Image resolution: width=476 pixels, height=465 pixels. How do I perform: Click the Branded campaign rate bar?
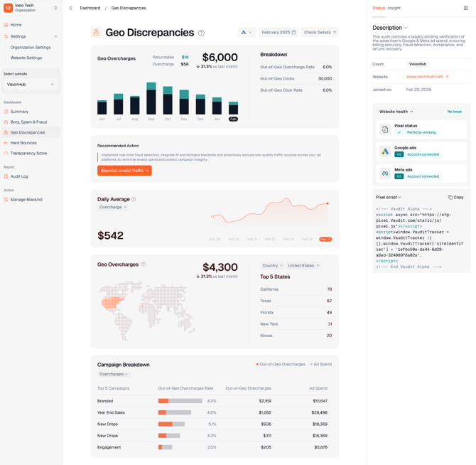(180, 401)
